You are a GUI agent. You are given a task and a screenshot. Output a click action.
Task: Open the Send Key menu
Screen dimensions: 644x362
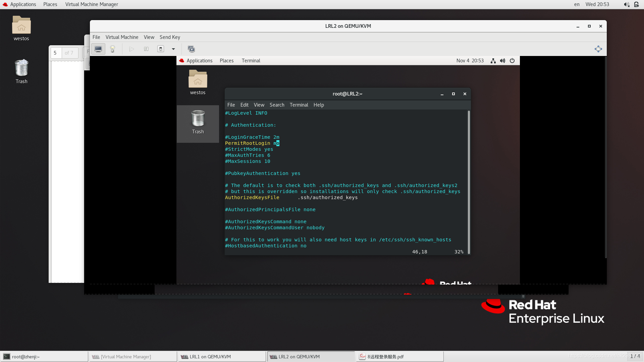tap(169, 37)
